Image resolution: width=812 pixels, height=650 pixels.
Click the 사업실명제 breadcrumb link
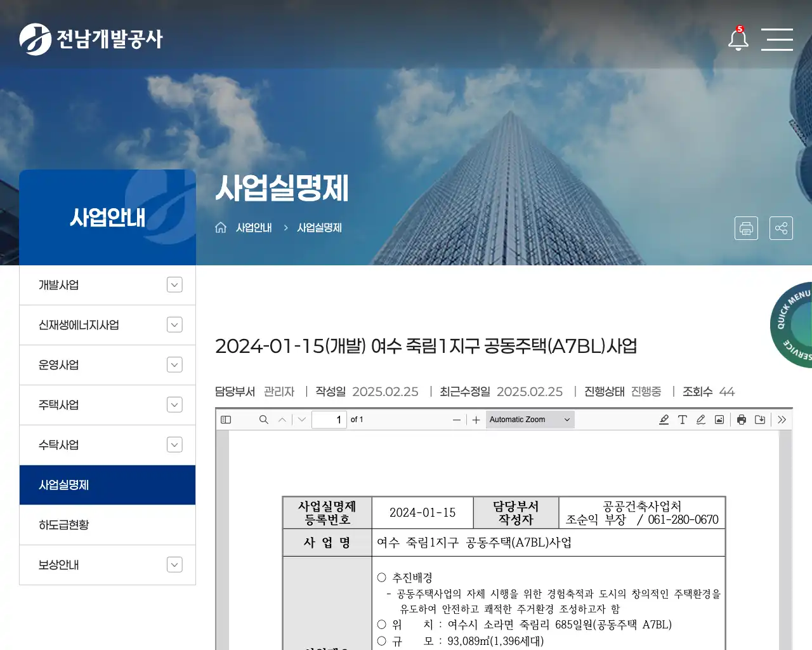(x=320, y=228)
